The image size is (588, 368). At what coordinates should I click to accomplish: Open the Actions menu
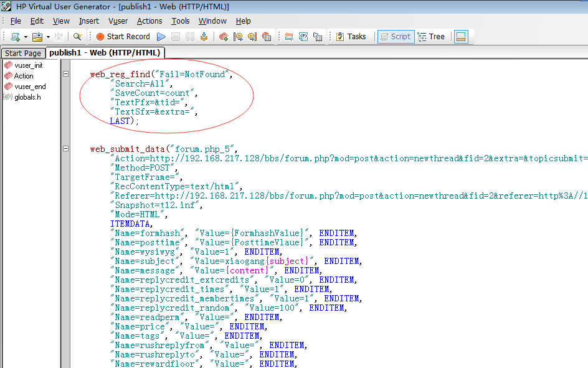(x=149, y=21)
